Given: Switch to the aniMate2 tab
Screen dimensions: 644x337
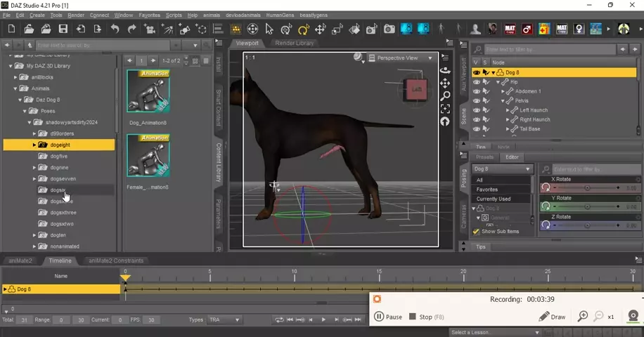Looking at the screenshot, I should (x=20, y=260).
